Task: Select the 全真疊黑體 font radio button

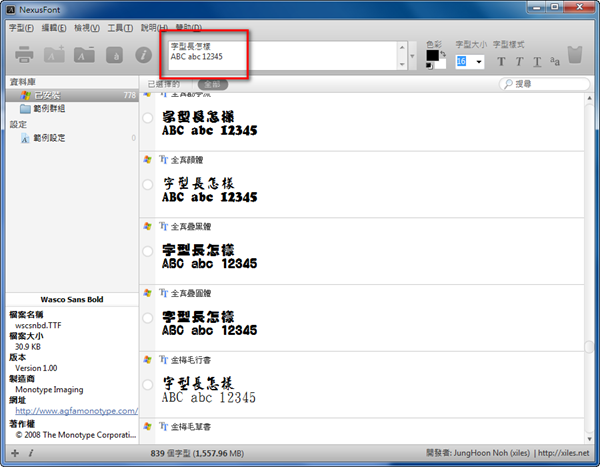Action: (x=147, y=251)
